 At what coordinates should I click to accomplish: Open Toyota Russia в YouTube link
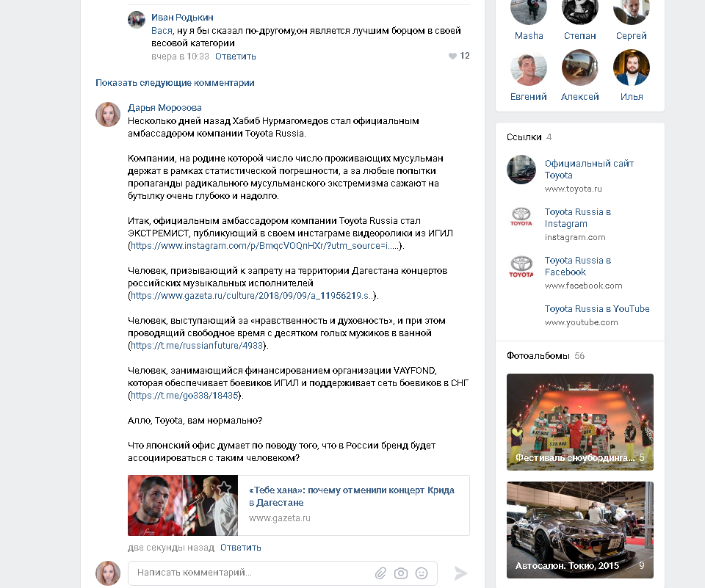tap(597, 309)
